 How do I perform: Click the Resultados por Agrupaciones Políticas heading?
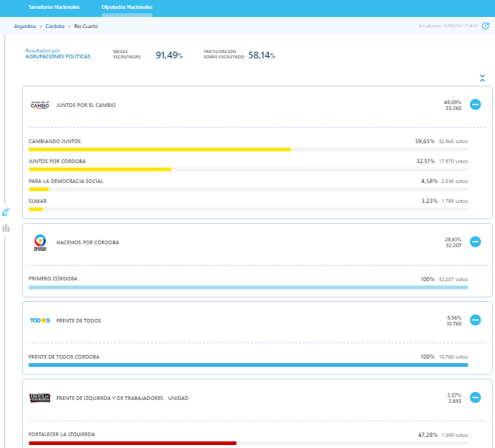click(x=58, y=54)
